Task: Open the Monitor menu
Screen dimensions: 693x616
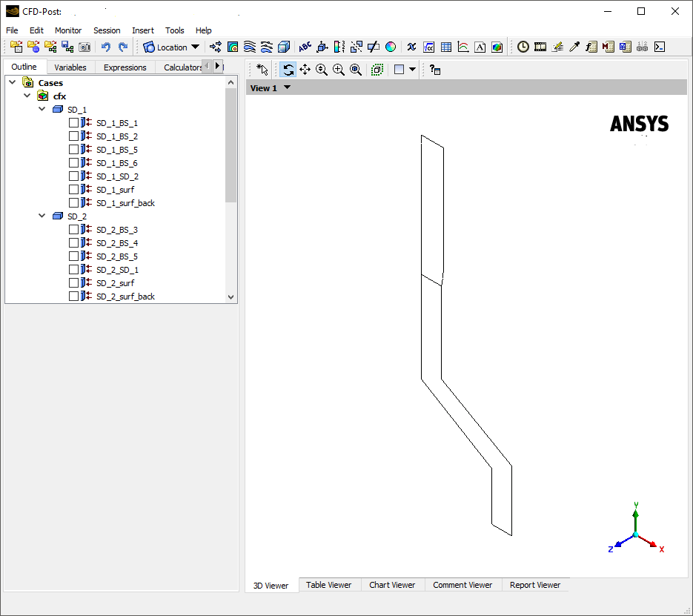Action: point(68,30)
